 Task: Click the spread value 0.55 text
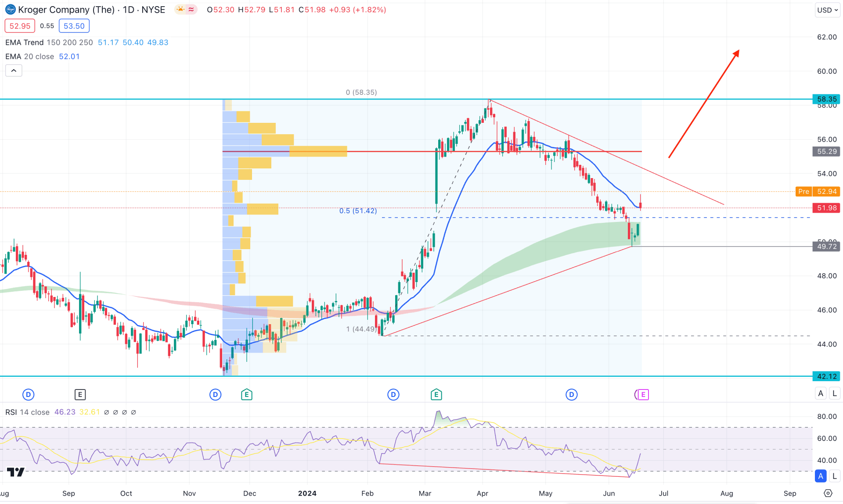[47, 26]
